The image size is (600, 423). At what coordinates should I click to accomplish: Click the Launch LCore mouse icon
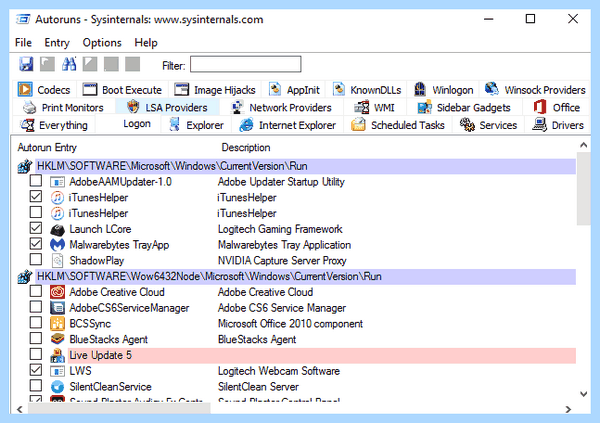57,229
